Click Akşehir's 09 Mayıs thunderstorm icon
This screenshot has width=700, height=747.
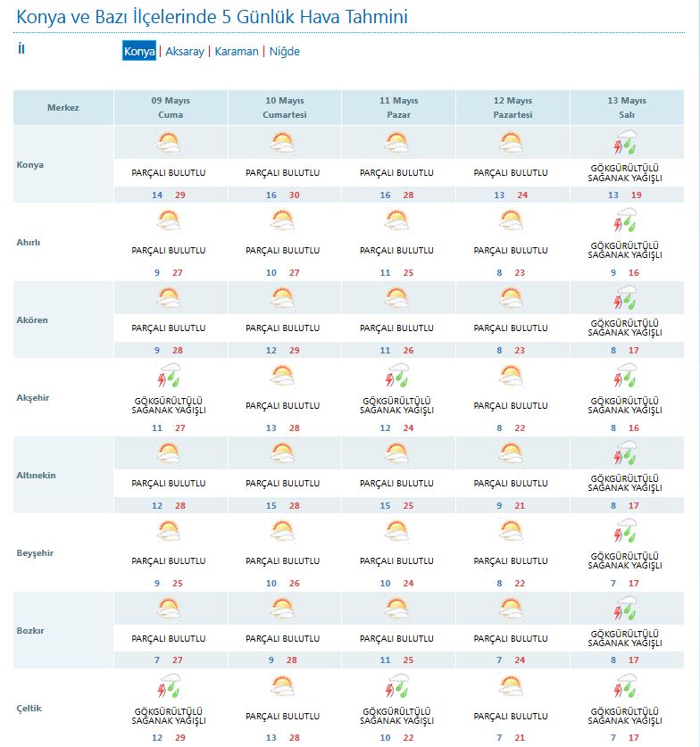tap(169, 376)
